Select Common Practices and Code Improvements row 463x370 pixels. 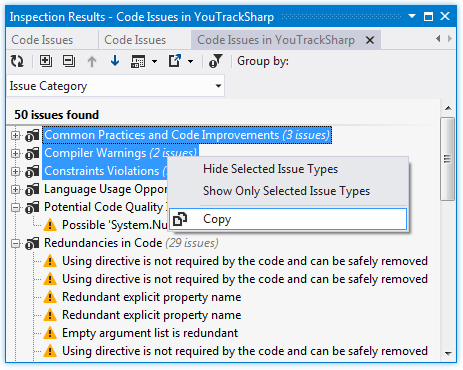coord(187,135)
